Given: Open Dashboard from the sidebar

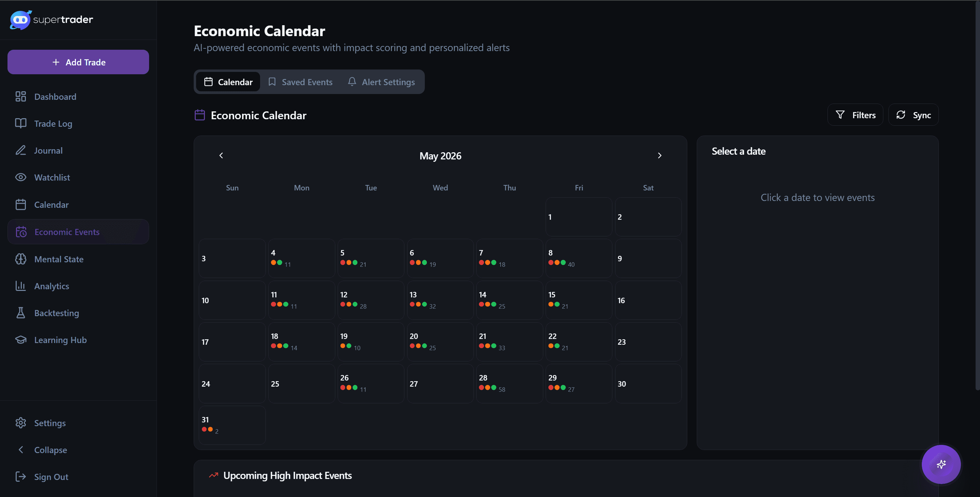Looking at the screenshot, I should click(x=78, y=97).
